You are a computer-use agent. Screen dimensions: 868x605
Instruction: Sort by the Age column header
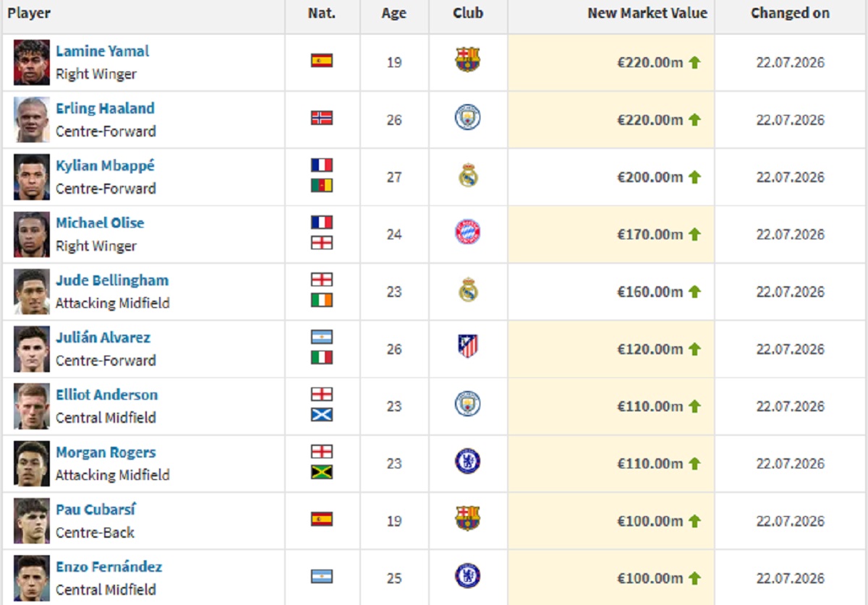coord(394,13)
